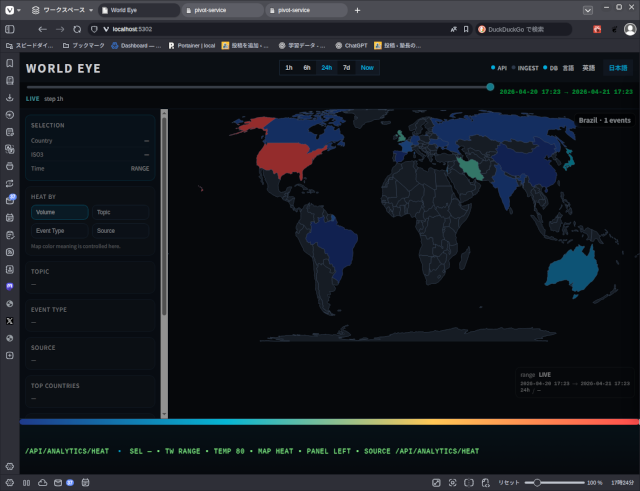Click the timeline slider handle
This screenshot has width=640, height=491.
click(490, 87)
